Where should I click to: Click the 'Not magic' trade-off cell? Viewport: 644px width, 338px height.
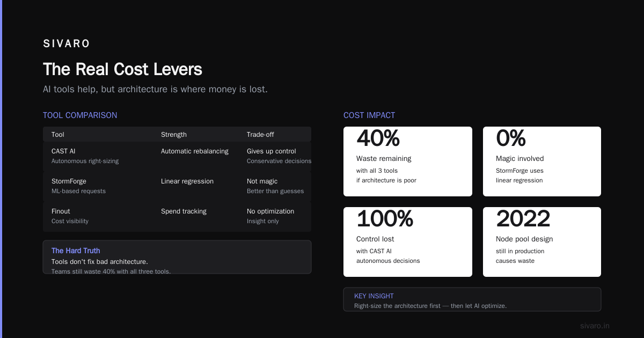tap(262, 181)
